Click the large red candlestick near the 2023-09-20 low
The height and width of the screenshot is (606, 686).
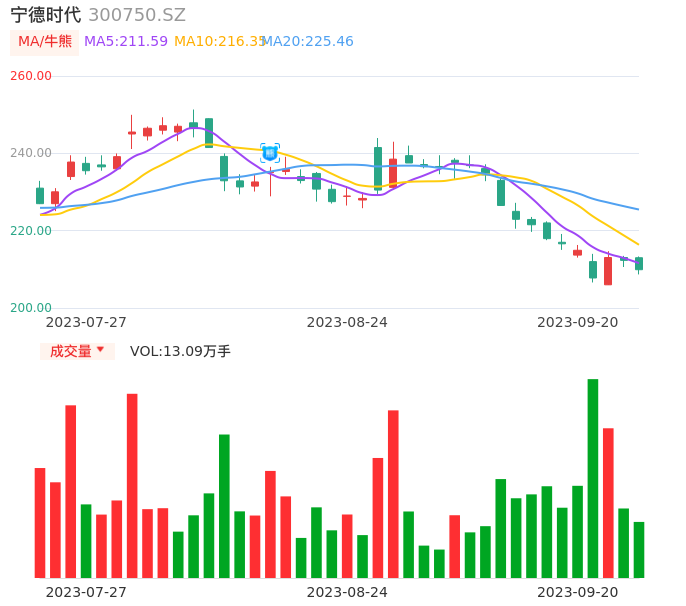click(x=608, y=271)
